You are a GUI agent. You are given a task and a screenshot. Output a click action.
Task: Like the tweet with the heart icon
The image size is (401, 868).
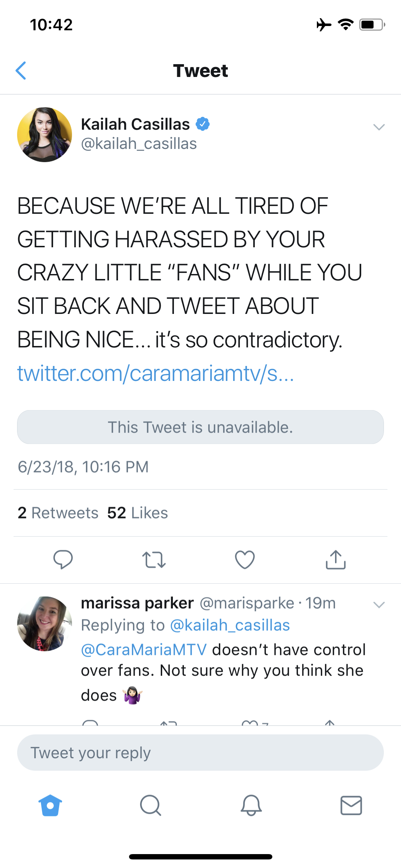pyautogui.click(x=245, y=559)
